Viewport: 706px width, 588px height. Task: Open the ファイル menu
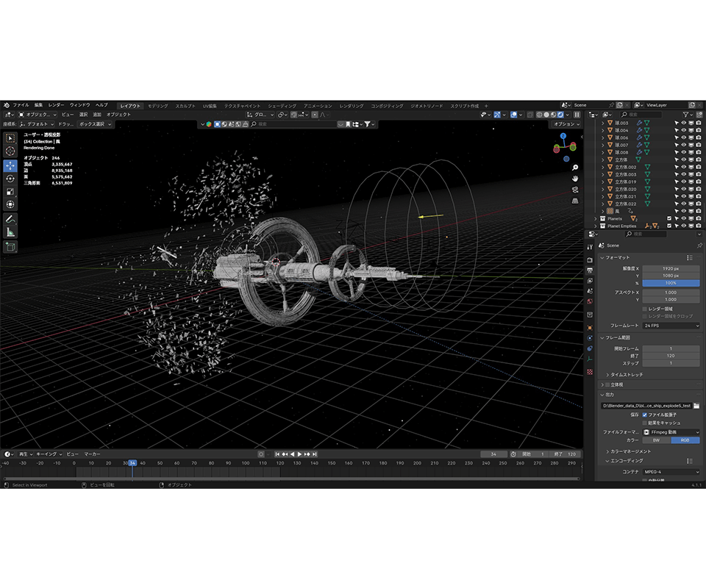coord(21,106)
